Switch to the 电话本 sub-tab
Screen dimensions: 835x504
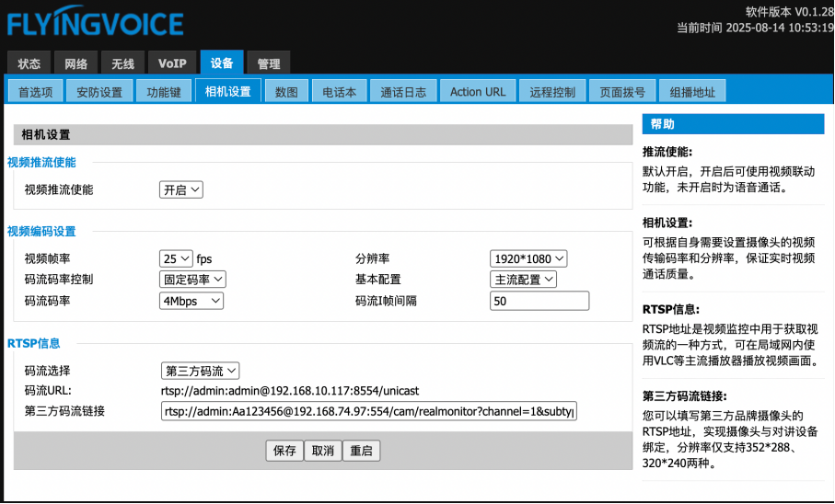(x=338, y=92)
